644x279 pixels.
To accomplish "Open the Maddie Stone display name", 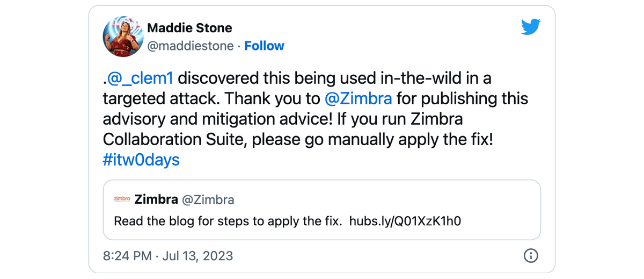I will coord(189,28).
